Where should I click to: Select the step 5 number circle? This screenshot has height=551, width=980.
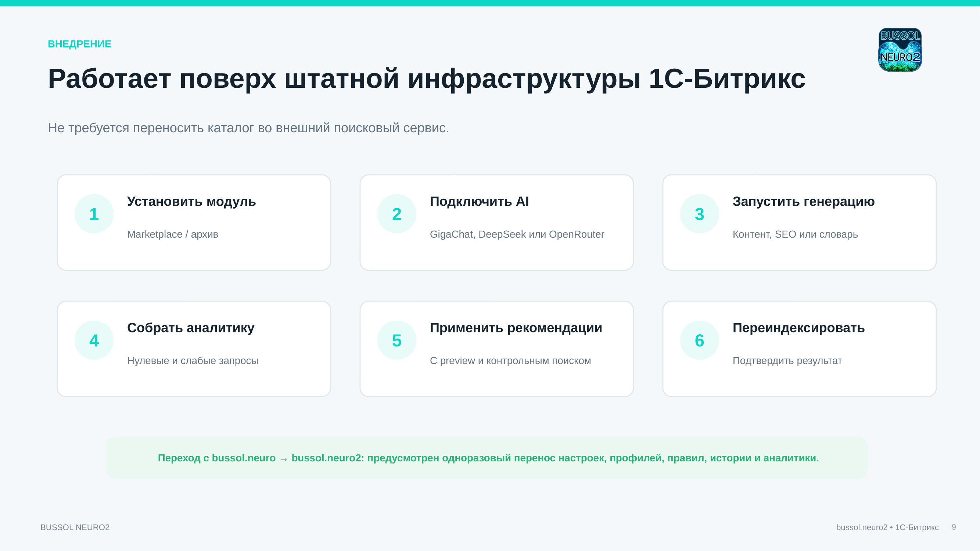(397, 340)
